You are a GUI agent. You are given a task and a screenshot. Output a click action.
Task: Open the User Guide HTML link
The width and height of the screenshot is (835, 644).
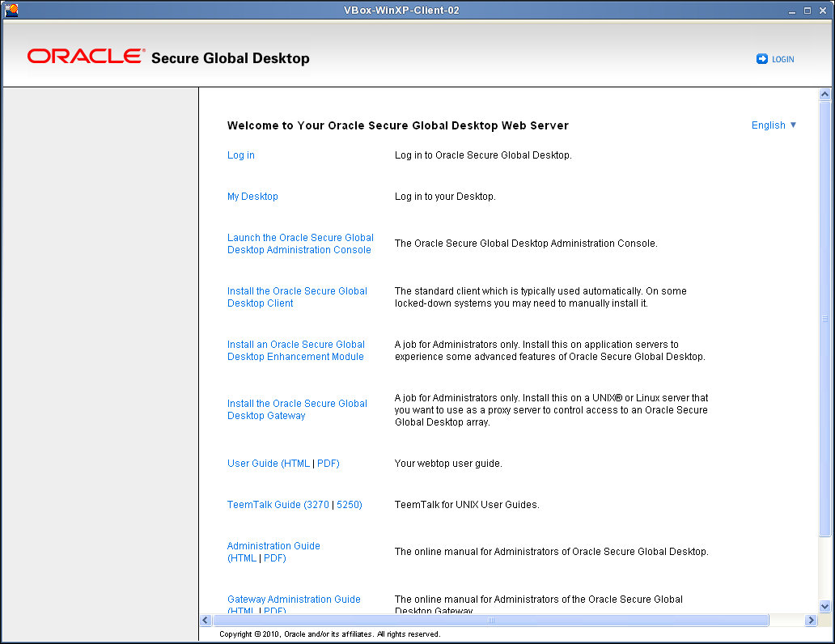pos(297,464)
